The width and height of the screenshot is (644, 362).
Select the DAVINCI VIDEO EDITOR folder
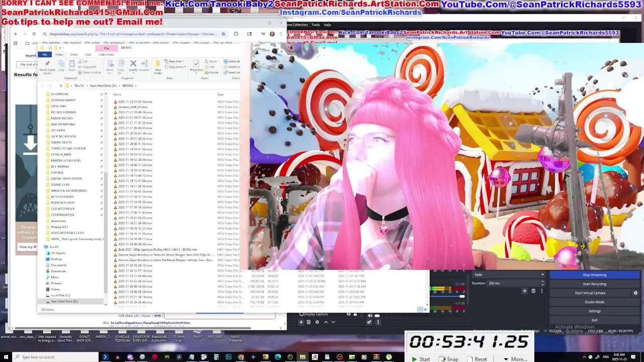point(66,178)
